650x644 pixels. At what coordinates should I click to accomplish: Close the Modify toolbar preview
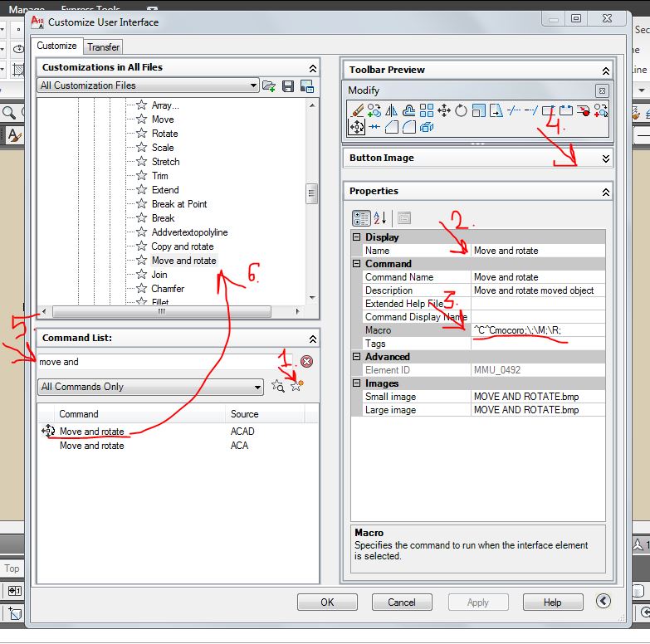click(602, 90)
